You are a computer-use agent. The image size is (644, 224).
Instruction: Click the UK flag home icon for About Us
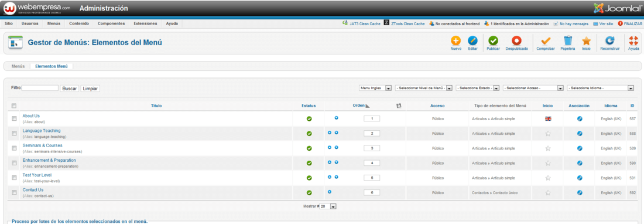pyautogui.click(x=548, y=119)
